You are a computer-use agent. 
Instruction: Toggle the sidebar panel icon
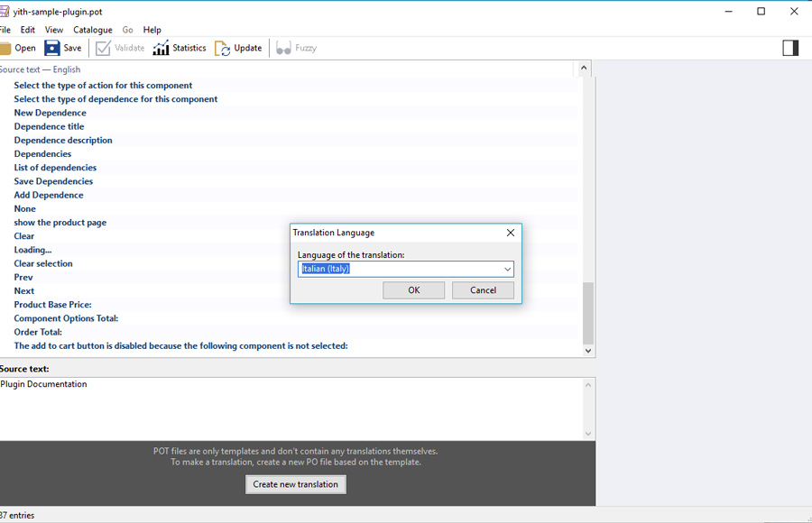(x=790, y=48)
